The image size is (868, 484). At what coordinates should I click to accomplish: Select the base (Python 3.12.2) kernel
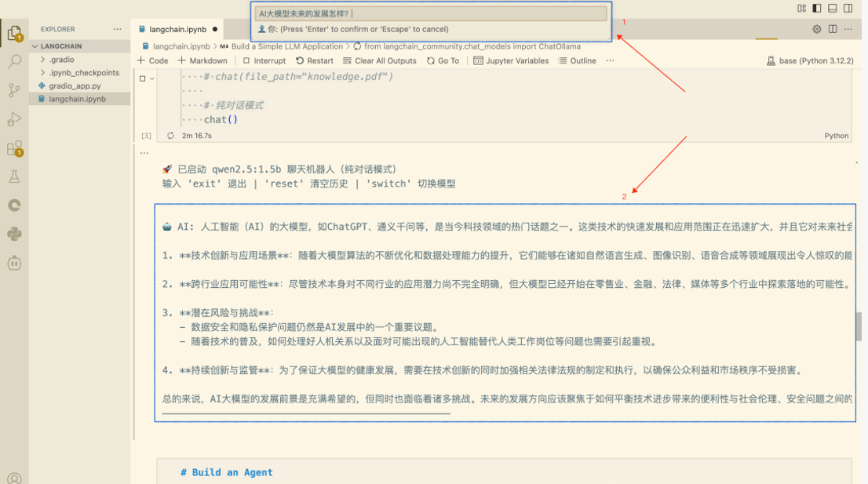tap(810, 61)
